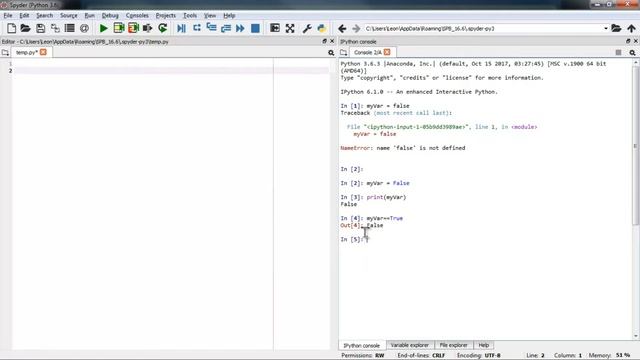This screenshot has width=640, height=360.
Task: Open the Edit menu
Action: click(24, 16)
